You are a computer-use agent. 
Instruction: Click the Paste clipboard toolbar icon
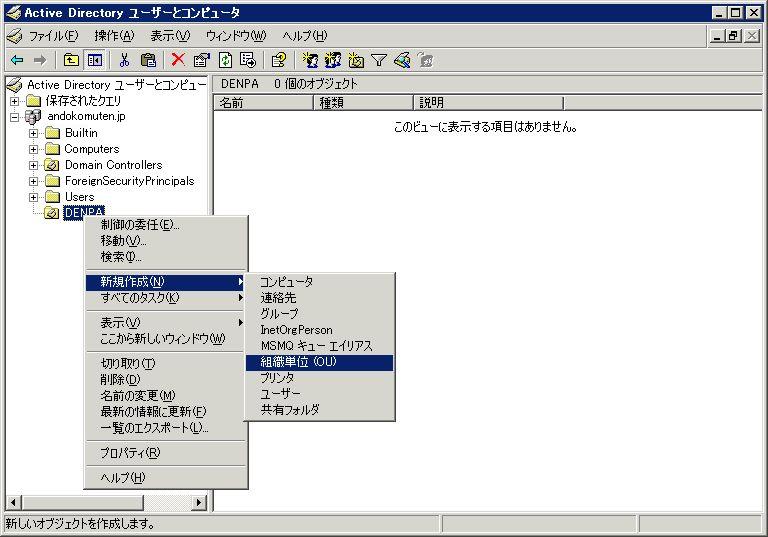click(x=148, y=60)
